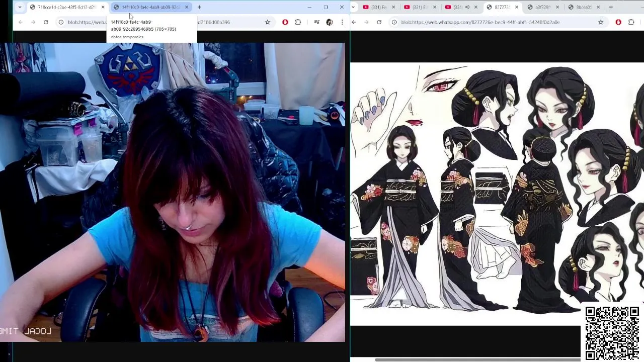
Task: Switch to second YouTube (331) tab
Action: point(420,7)
